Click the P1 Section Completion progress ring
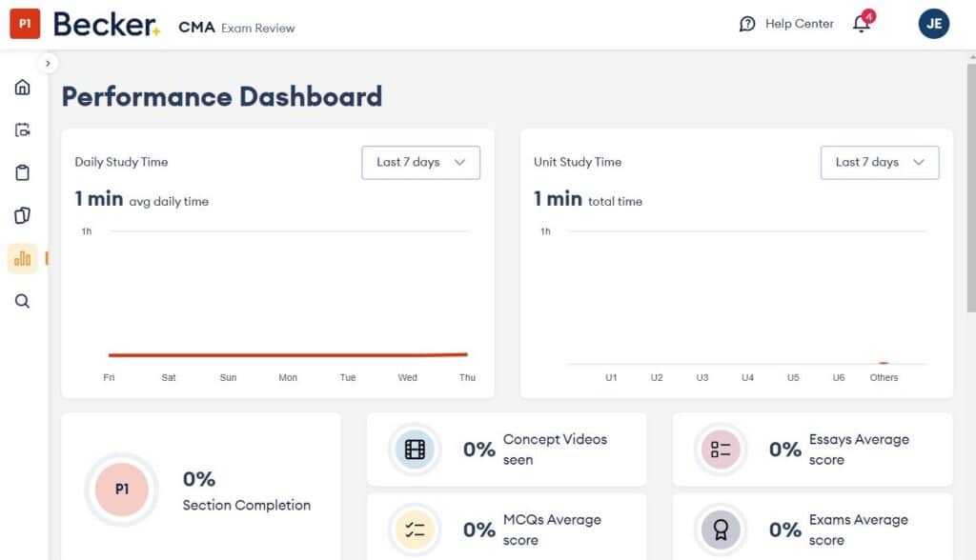The height and width of the screenshot is (560, 976). [121, 489]
